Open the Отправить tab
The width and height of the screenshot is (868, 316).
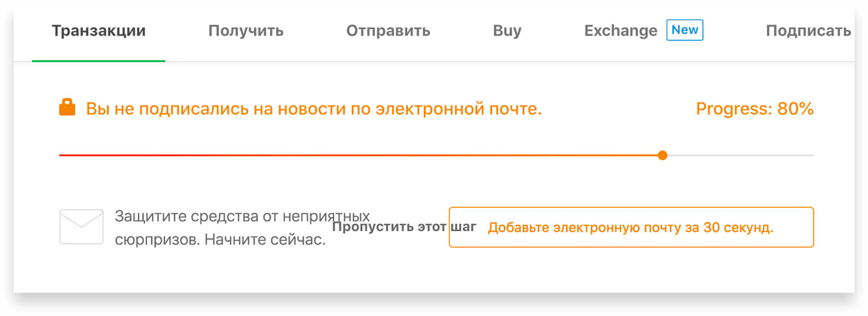click(388, 30)
